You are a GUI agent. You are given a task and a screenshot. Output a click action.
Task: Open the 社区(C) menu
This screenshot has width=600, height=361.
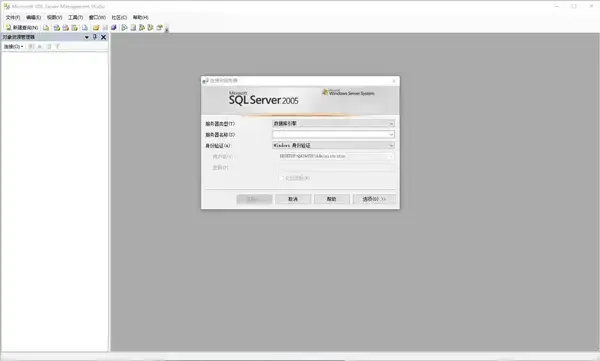119,17
